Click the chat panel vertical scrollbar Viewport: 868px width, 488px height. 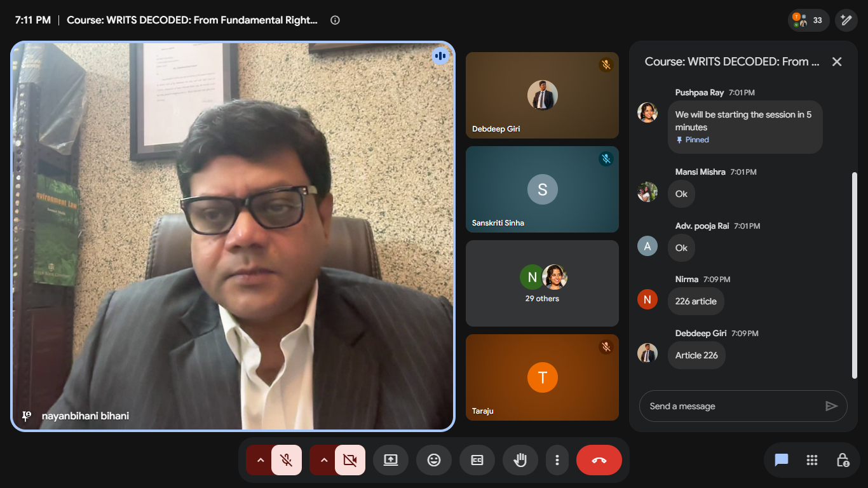855,274
